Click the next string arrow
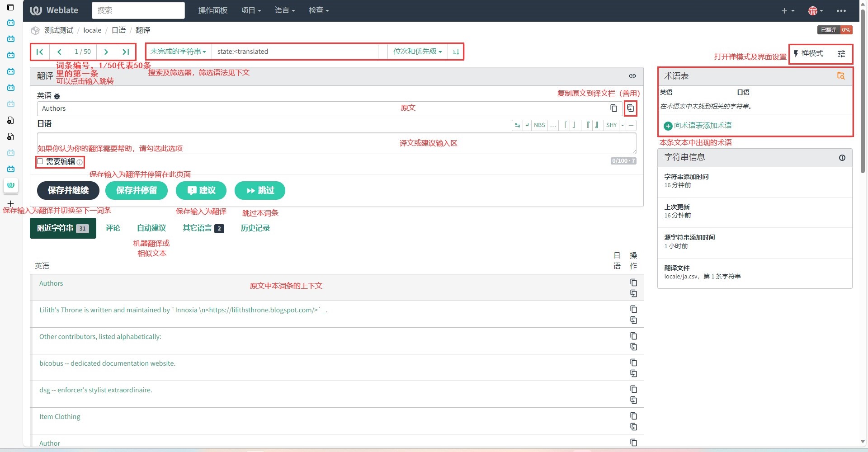The height and width of the screenshot is (452, 868). click(x=106, y=52)
